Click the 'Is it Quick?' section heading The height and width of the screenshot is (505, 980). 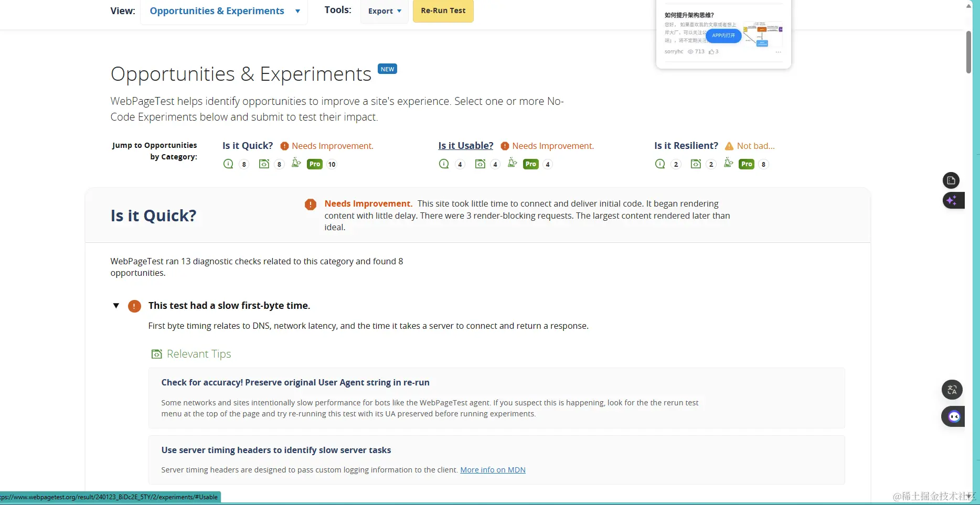(x=153, y=216)
